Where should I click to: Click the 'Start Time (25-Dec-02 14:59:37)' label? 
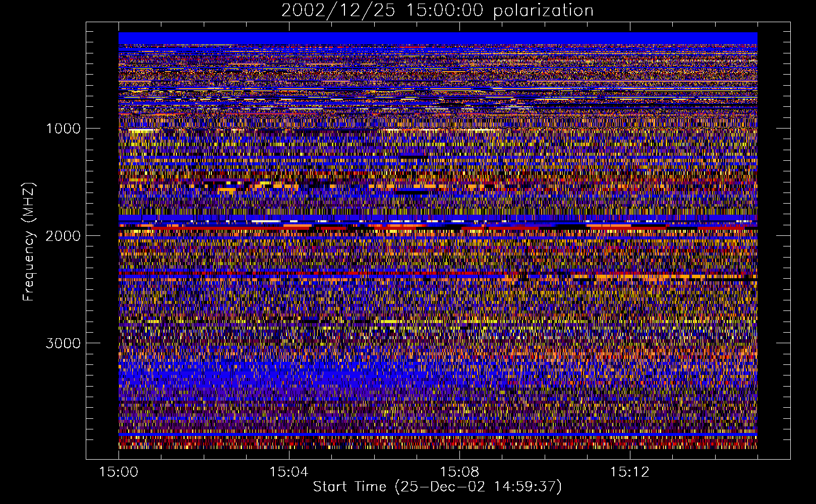coord(437,487)
